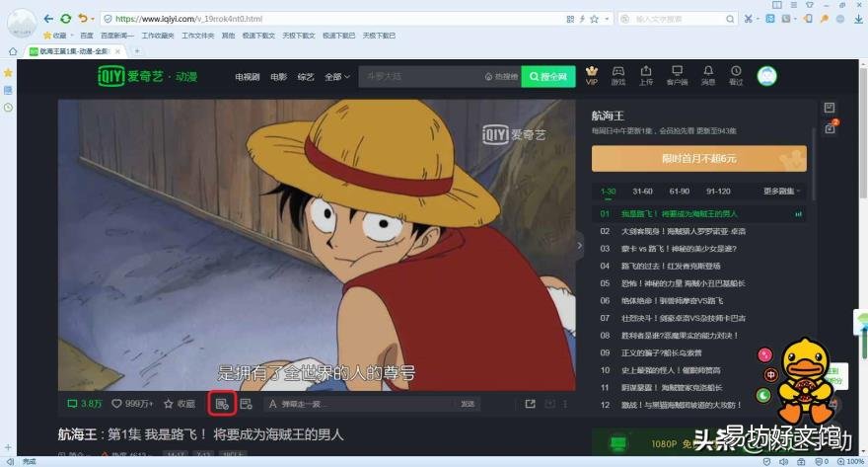Click the green 搜全网 search button
The image size is (868, 467).
coord(548,76)
